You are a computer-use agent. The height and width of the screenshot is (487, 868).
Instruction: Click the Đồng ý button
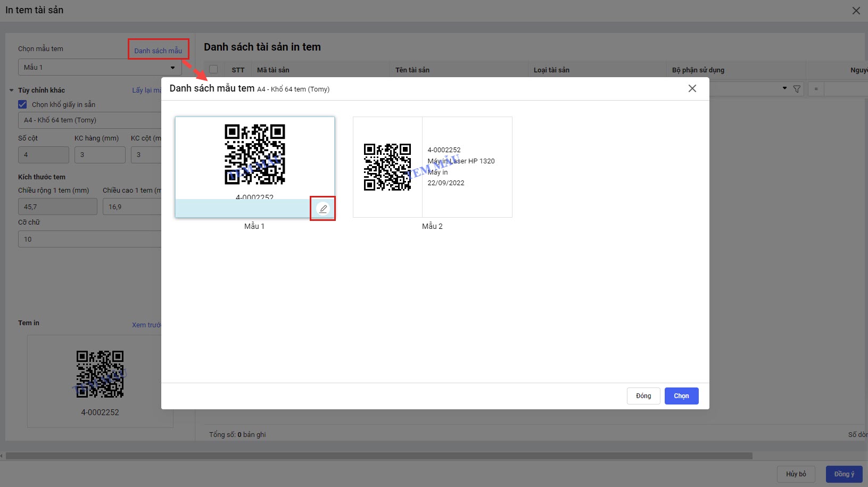pyautogui.click(x=844, y=474)
